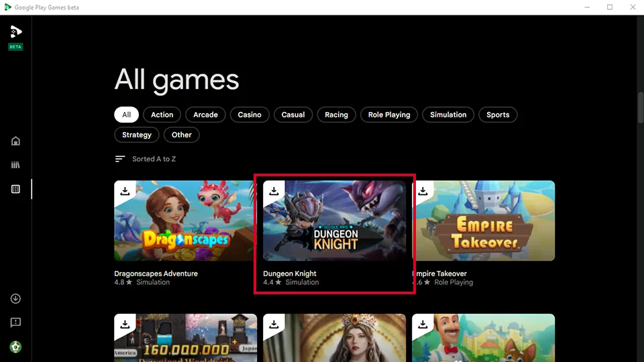
Task: Filter games by Simulation
Action: click(x=448, y=115)
